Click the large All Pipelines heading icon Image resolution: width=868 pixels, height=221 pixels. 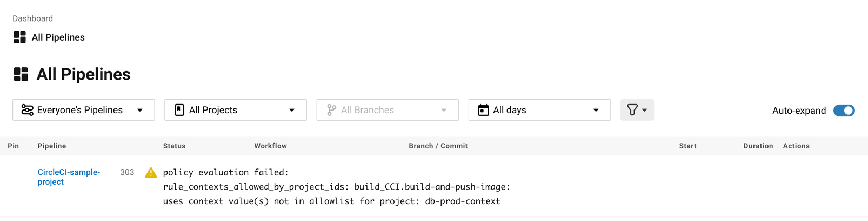tap(21, 74)
